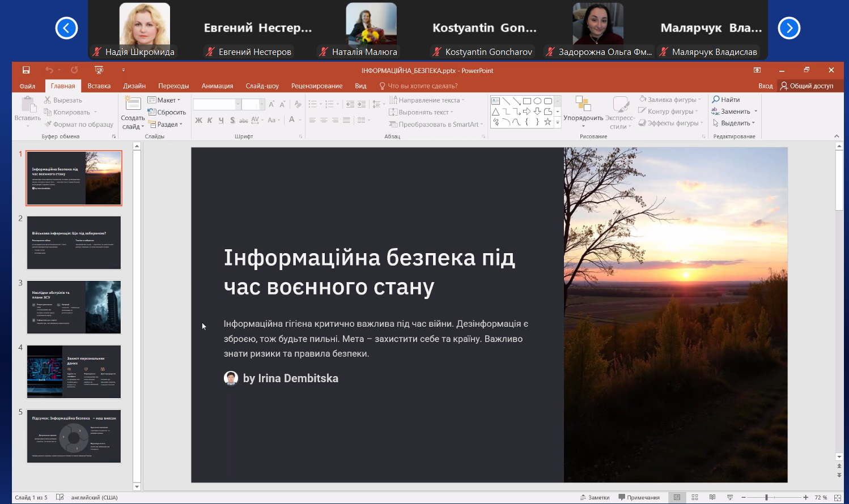
Task: Switch to the Дизайн tab
Action: (134, 86)
